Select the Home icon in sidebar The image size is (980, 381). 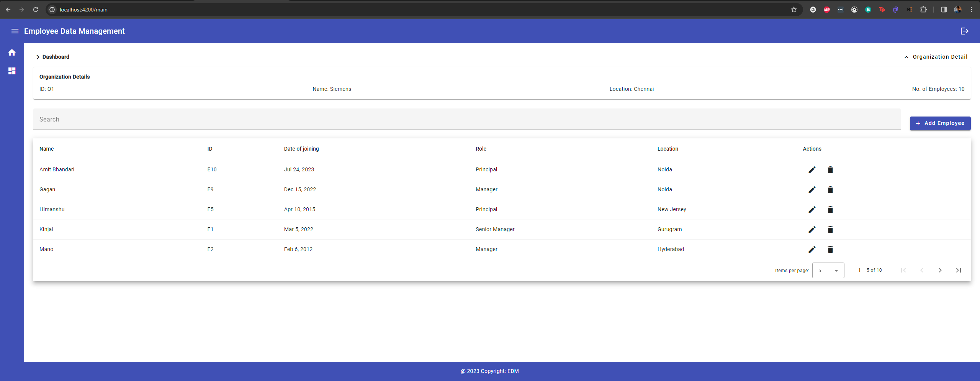(x=12, y=52)
